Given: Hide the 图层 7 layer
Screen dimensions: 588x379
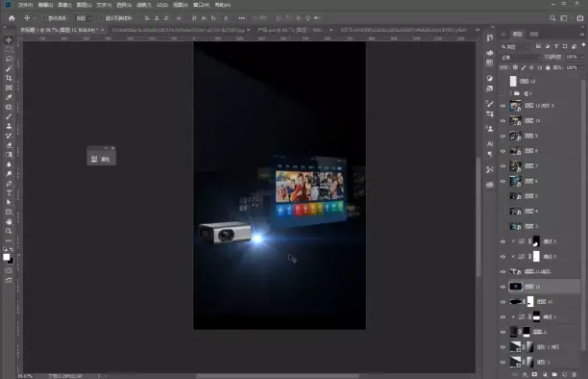Looking at the screenshot, I should click(x=502, y=166).
